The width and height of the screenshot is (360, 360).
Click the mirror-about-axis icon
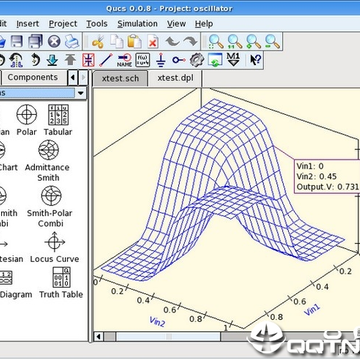click(x=16, y=60)
